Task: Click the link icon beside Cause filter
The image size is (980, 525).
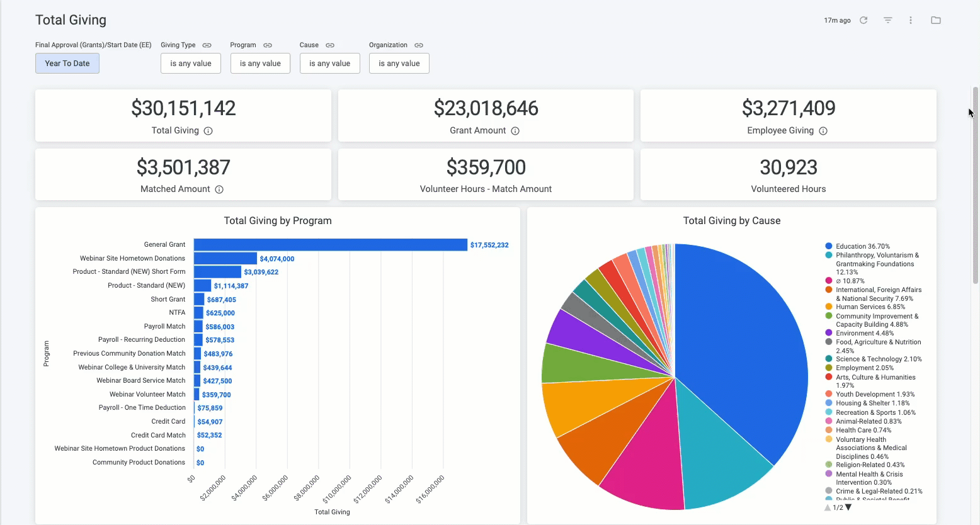Action: coord(330,45)
